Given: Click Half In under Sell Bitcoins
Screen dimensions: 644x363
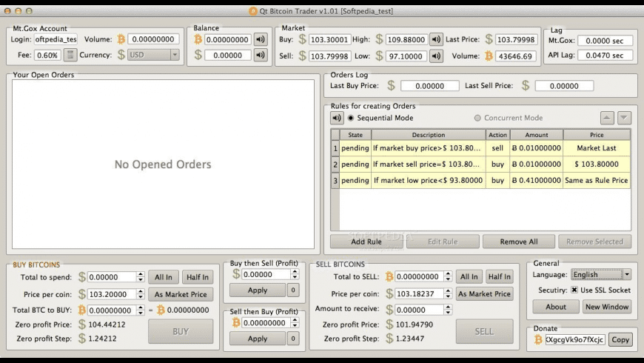Looking at the screenshot, I should click(x=500, y=276).
